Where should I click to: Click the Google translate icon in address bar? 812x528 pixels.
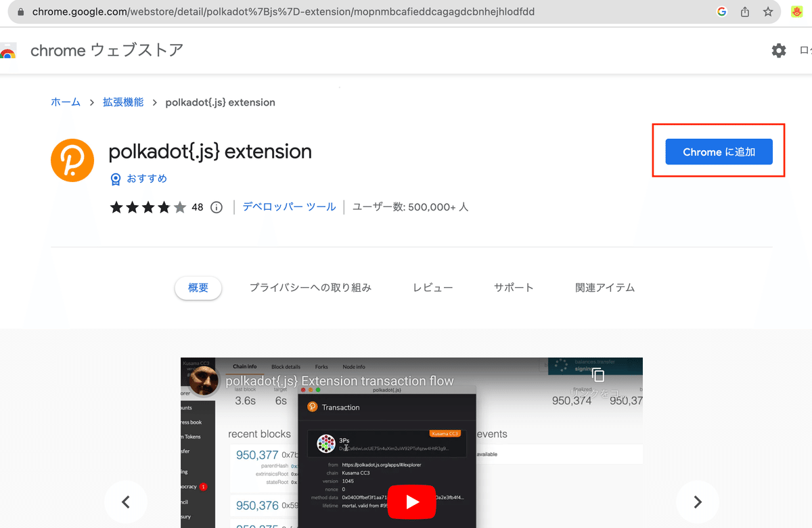[x=722, y=12]
